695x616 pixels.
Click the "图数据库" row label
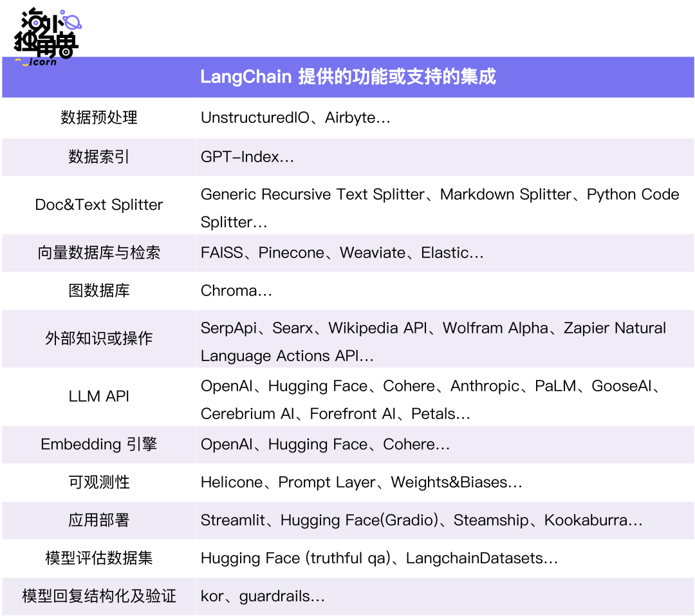(99, 290)
